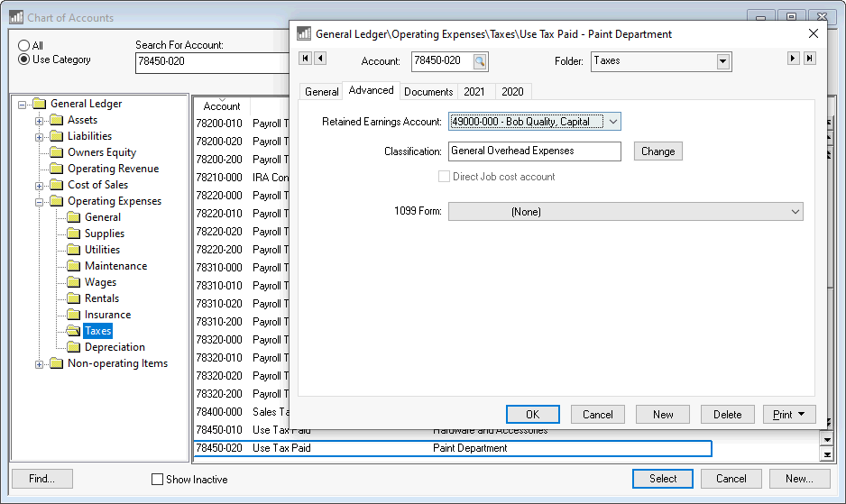Open the General tab
This screenshot has height=504, width=846.
321,92
